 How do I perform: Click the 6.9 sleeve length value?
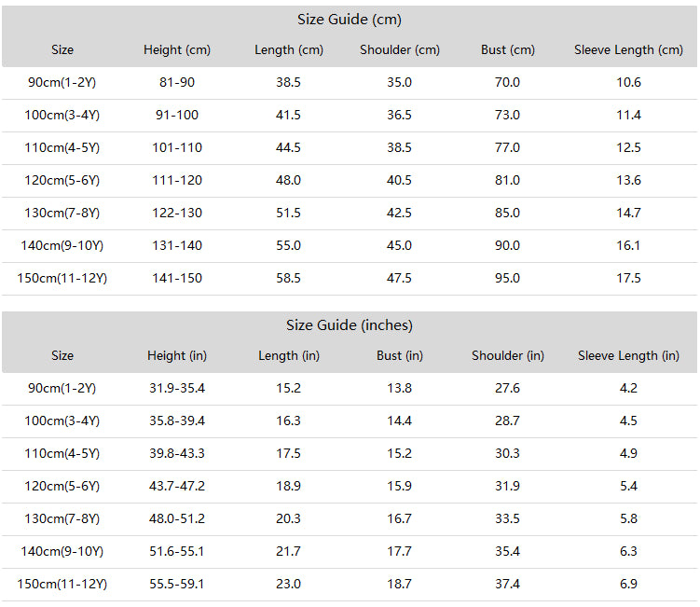click(x=628, y=584)
